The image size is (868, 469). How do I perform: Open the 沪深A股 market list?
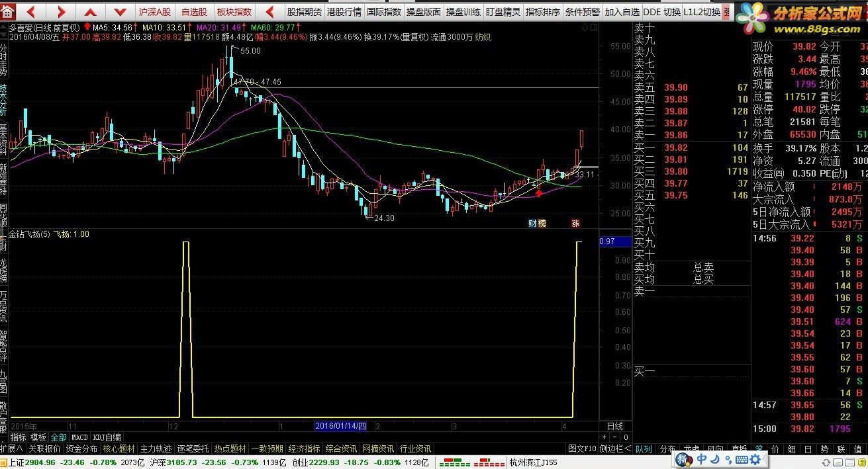pos(154,12)
